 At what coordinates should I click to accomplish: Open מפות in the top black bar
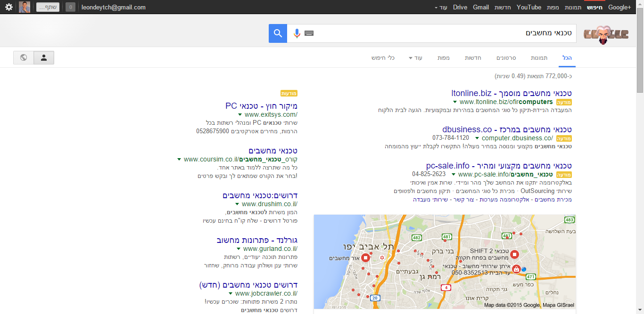[x=553, y=8]
